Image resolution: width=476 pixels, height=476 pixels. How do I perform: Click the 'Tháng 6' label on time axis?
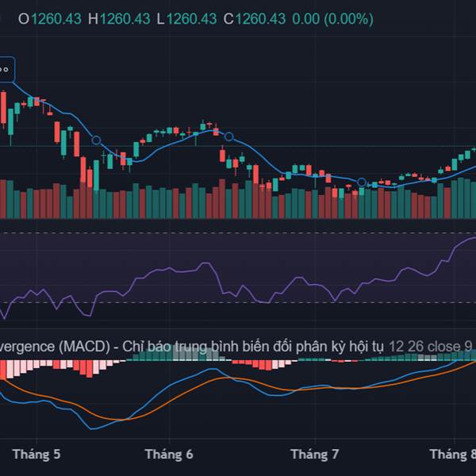(x=169, y=455)
